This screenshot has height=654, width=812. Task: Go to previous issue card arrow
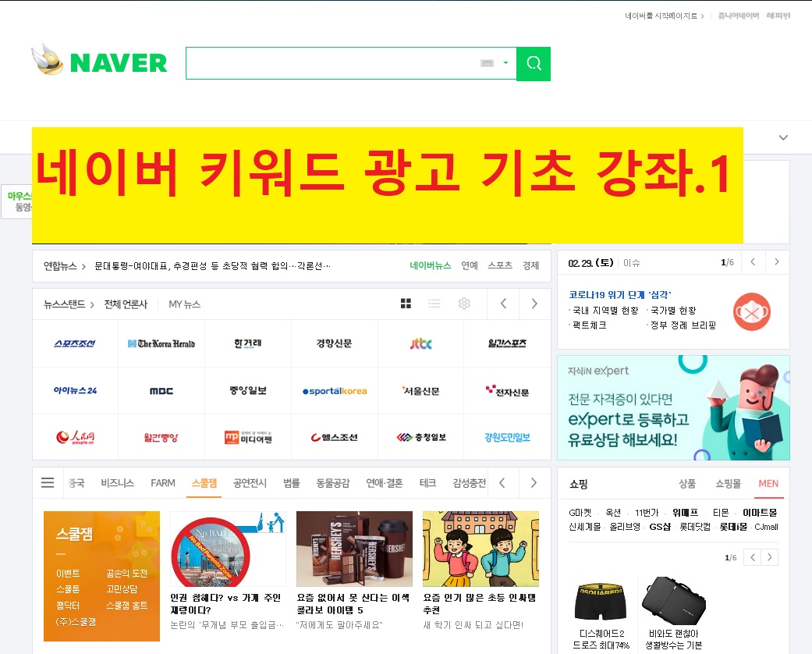click(753, 262)
